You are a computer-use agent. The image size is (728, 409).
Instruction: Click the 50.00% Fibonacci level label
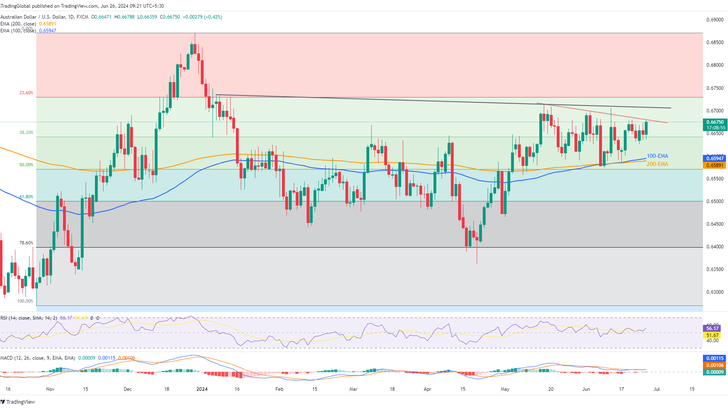tap(26, 165)
